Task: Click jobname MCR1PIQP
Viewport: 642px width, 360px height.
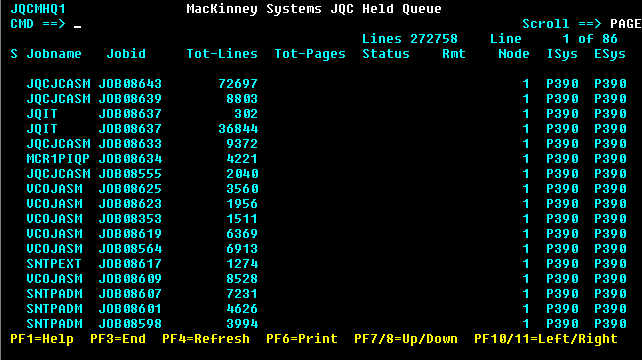Action: click(58, 159)
